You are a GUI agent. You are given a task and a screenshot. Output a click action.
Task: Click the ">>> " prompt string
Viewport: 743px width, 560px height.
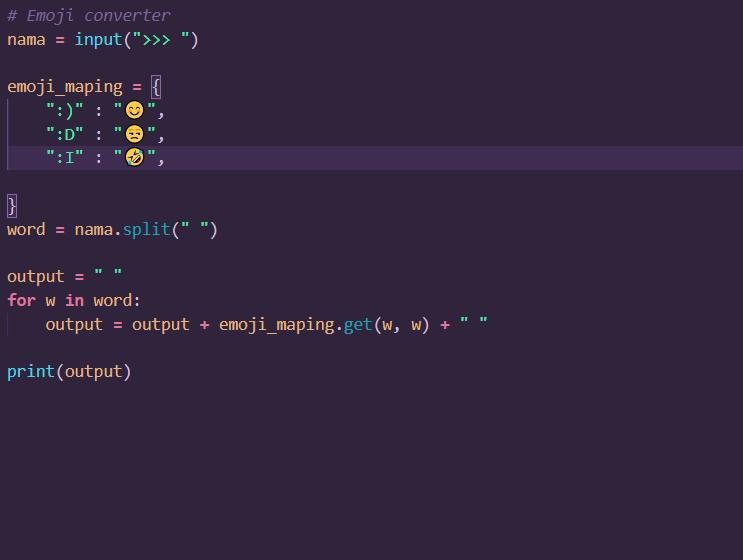coord(161,39)
